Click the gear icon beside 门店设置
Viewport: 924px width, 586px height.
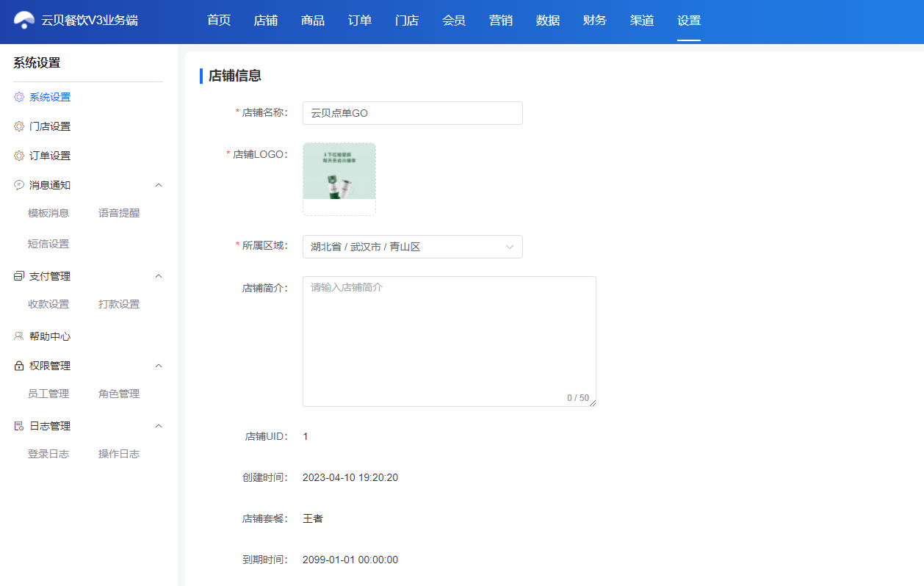(19, 126)
